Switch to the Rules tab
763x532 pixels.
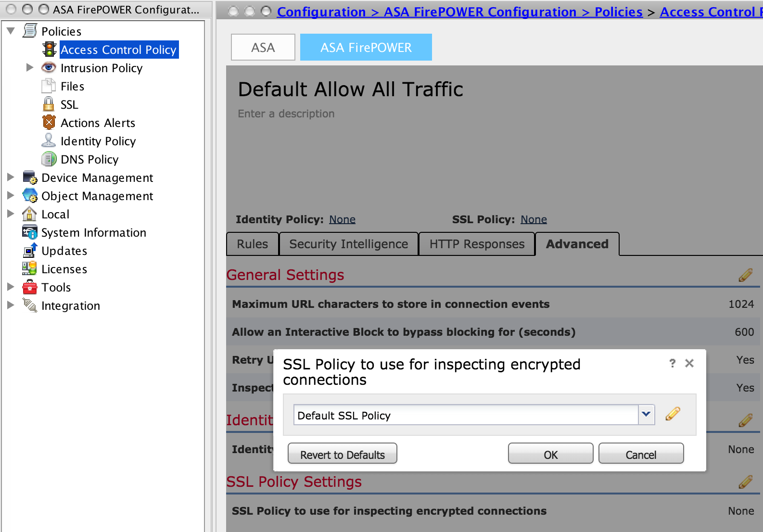[253, 244]
